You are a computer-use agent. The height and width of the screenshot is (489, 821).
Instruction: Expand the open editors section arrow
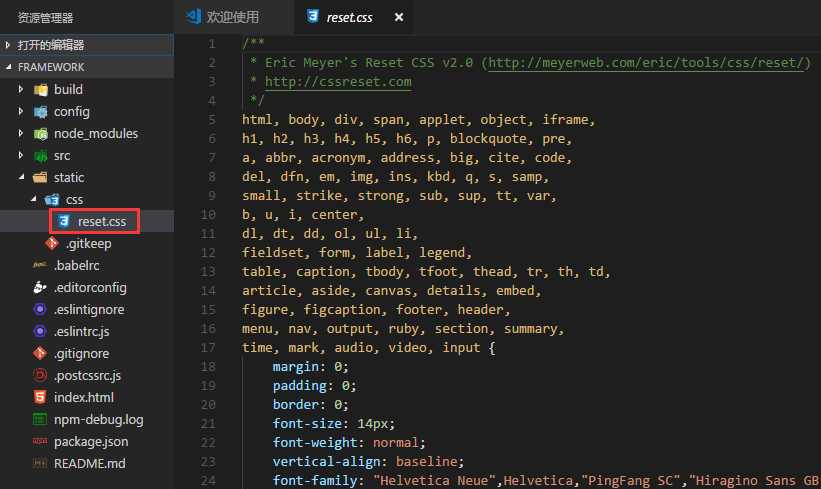pyautogui.click(x=7, y=45)
